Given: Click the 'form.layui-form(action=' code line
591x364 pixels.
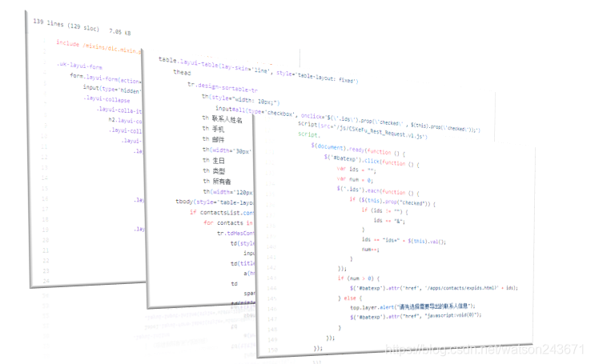Looking at the screenshot, I should click(x=106, y=78).
